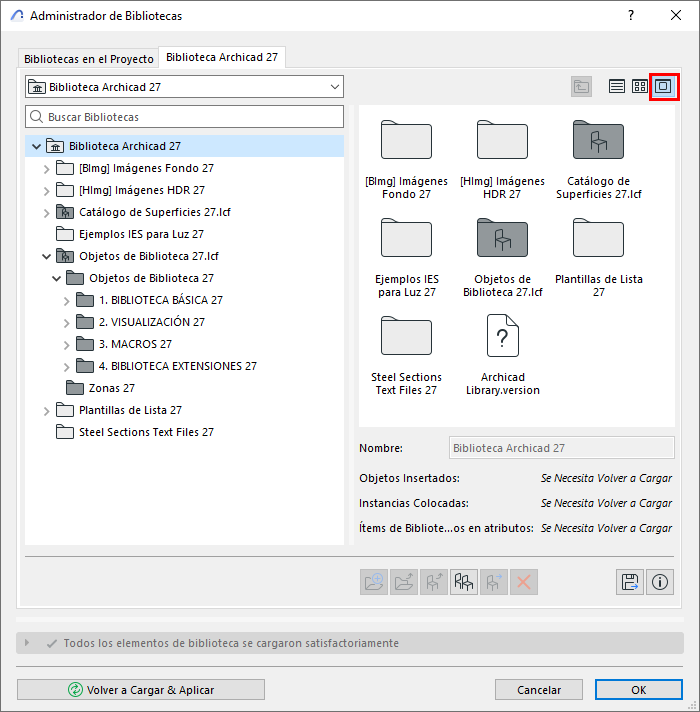
Task: Select 4. BIBLIOTECA EXTENSIONES 27 in tree
Action: point(177,366)
